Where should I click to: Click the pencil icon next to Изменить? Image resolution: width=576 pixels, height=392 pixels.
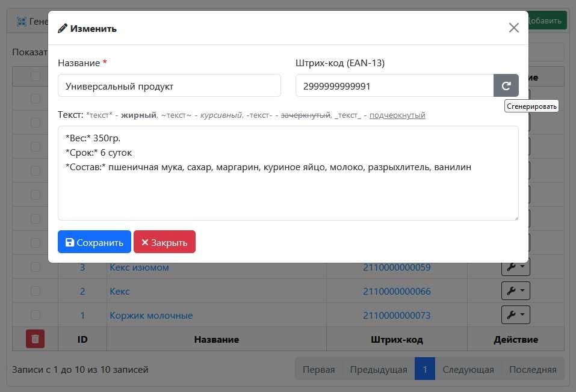click(63, 28)
